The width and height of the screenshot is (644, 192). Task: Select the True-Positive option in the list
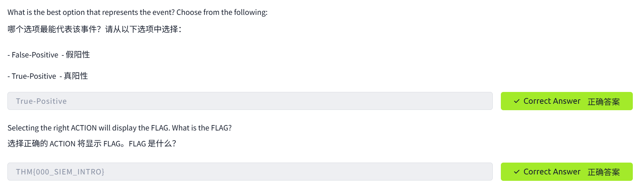click(x=34, y=76)
